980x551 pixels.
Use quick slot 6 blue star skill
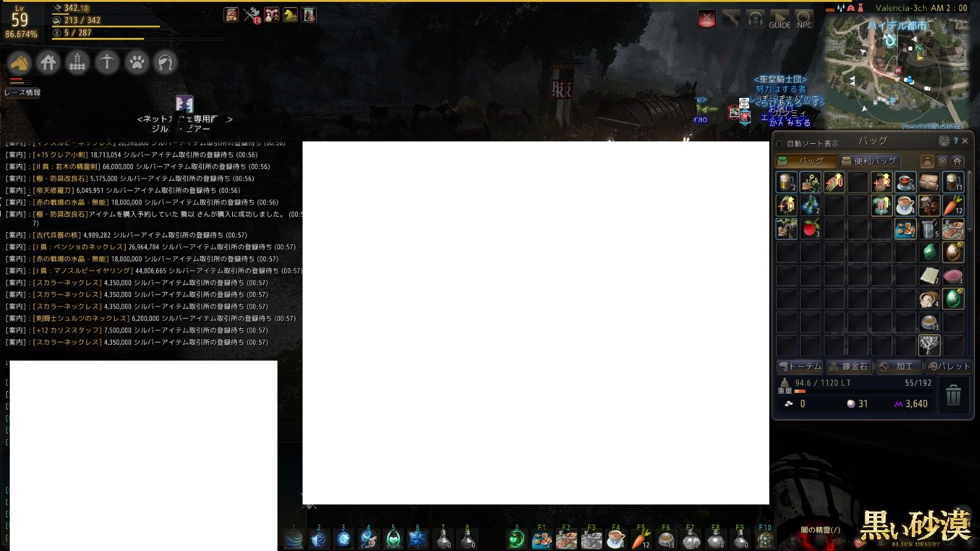tap(418, 539)
